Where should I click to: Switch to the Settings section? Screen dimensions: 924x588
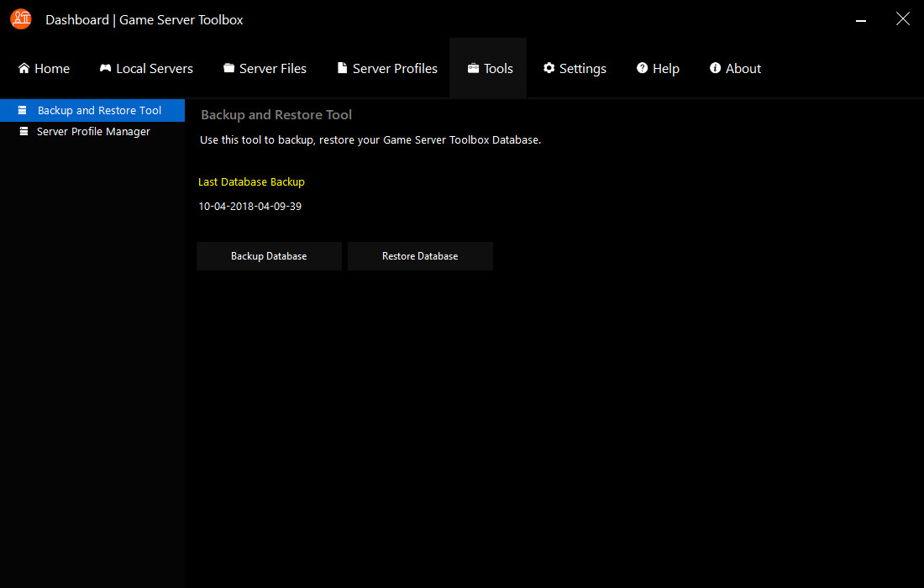[575, 68]
